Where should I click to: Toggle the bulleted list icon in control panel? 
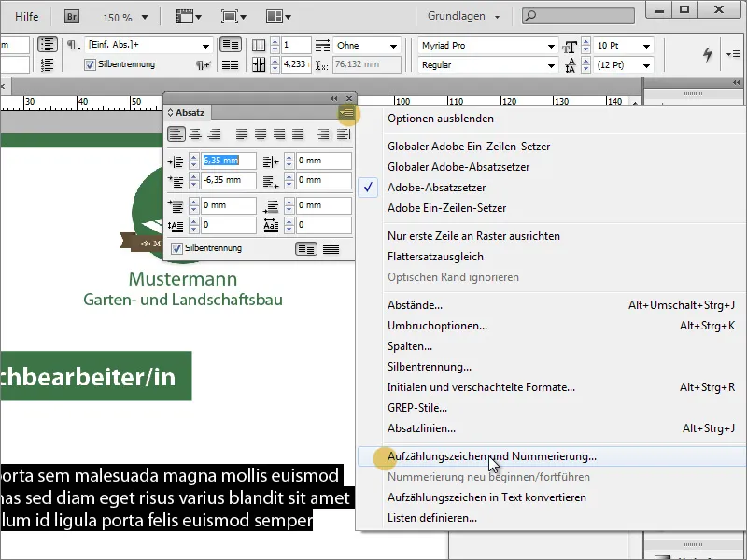click(x=48, y=45)
